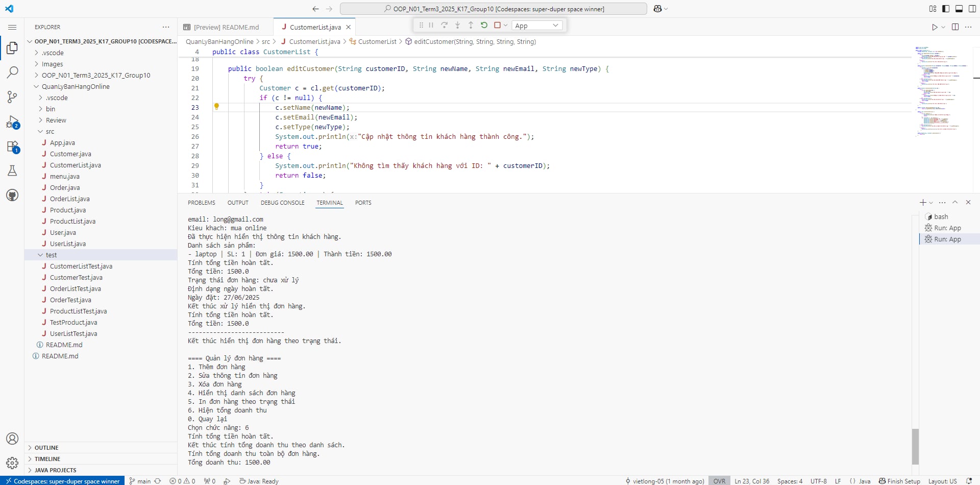Open the Copilot chat icon in title bar
The width and height of the screenshot is (980, 485).
click(x=657, y=9)
